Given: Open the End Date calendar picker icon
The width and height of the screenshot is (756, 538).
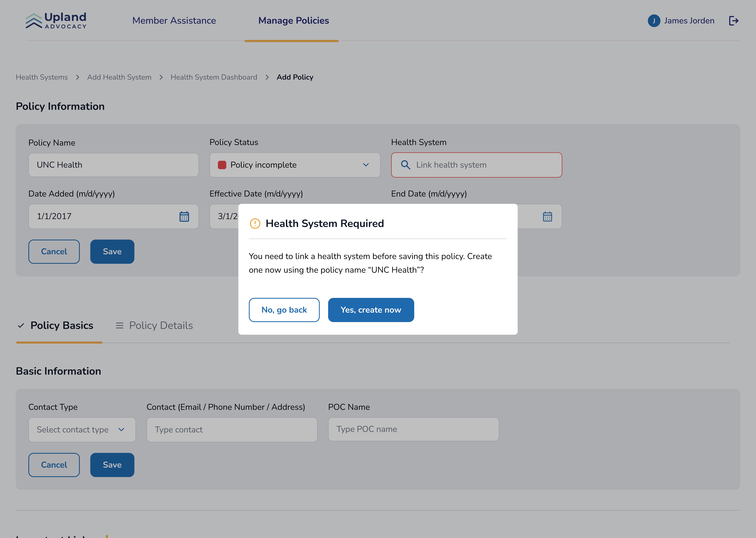Looking at the screenshot, I should pyautogui.click(x=547, y=216).
